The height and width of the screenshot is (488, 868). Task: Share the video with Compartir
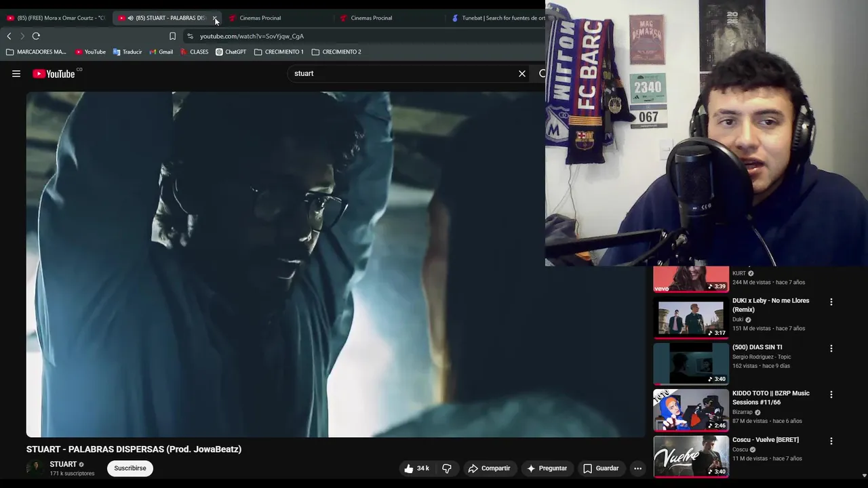coord(489,468)
